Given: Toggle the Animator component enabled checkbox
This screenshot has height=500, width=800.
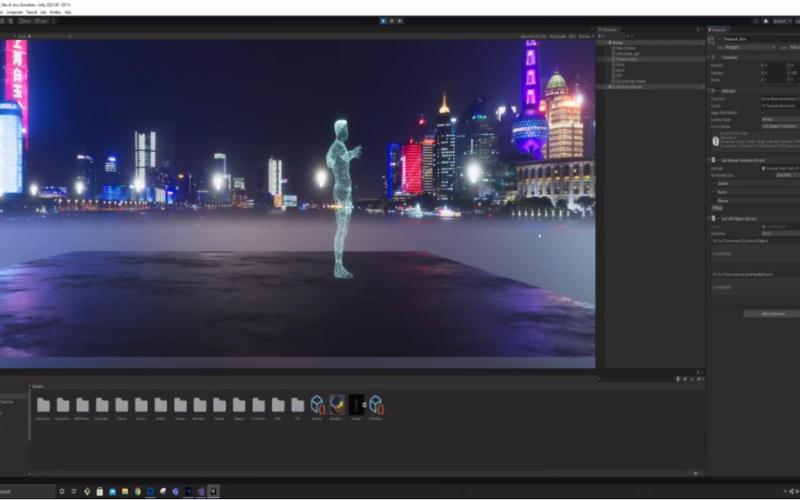Looking at the screenshot, I should [719, 90].
